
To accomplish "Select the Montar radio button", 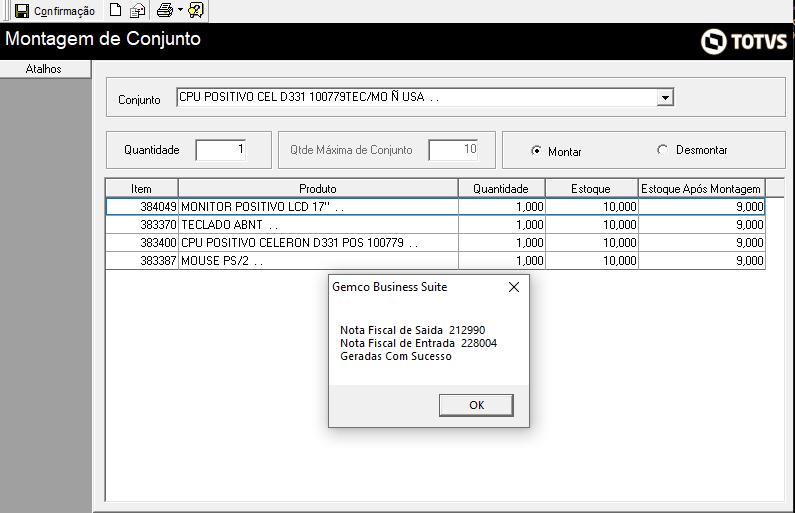I will point(536,151).
